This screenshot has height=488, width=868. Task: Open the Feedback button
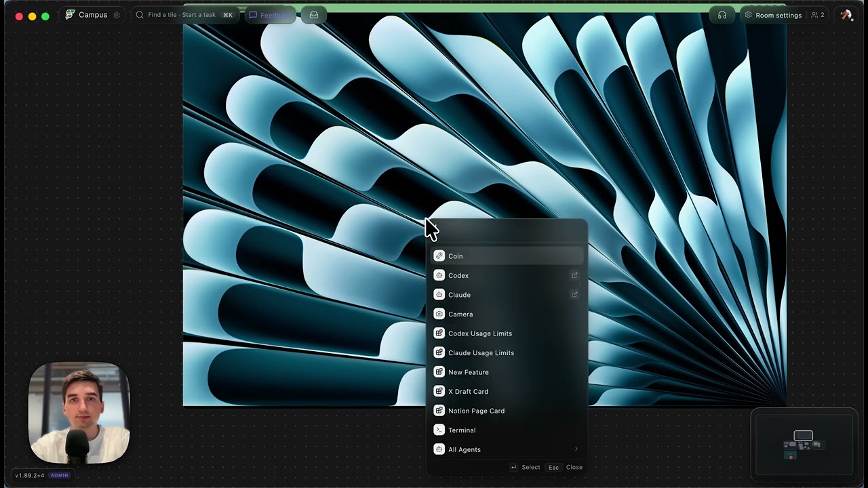269,15
